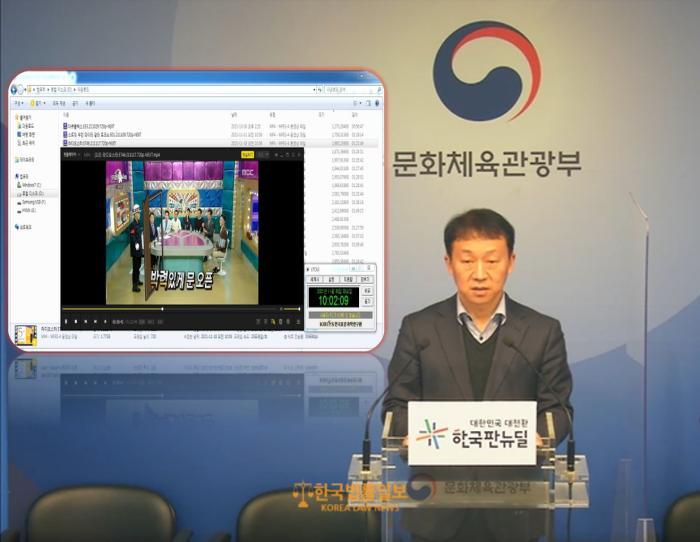This screenshot has height=542, width=700.
Task: Open the Samsung USB (F:) drive
Action: (33, 202)
